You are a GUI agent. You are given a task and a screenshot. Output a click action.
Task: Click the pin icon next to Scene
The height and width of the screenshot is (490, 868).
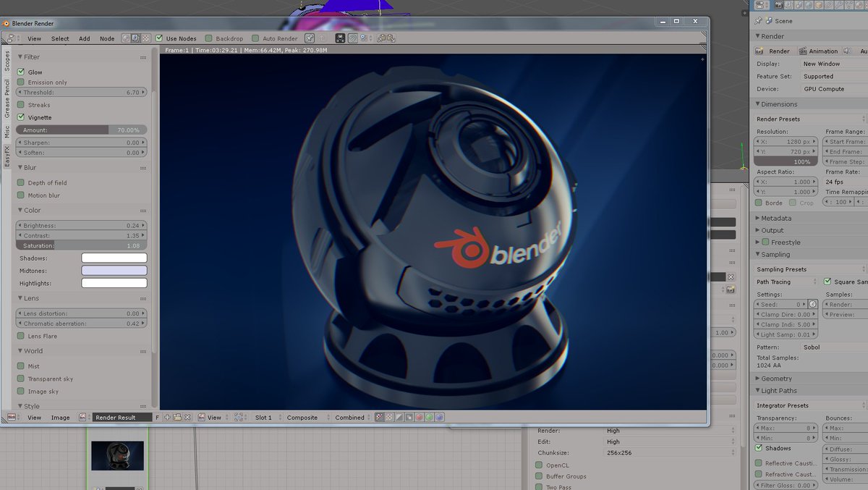[x=758, y=21]
